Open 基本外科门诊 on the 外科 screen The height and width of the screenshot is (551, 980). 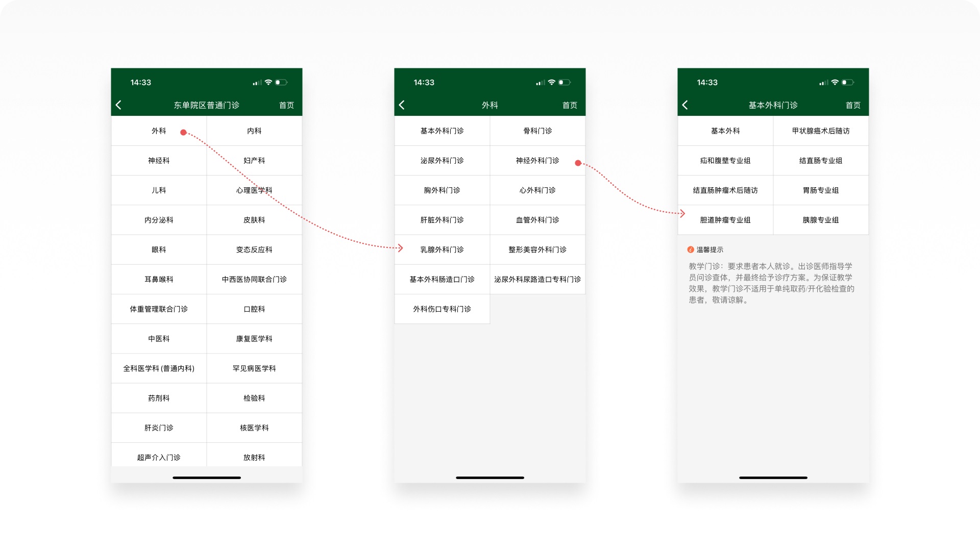(442, 131)
